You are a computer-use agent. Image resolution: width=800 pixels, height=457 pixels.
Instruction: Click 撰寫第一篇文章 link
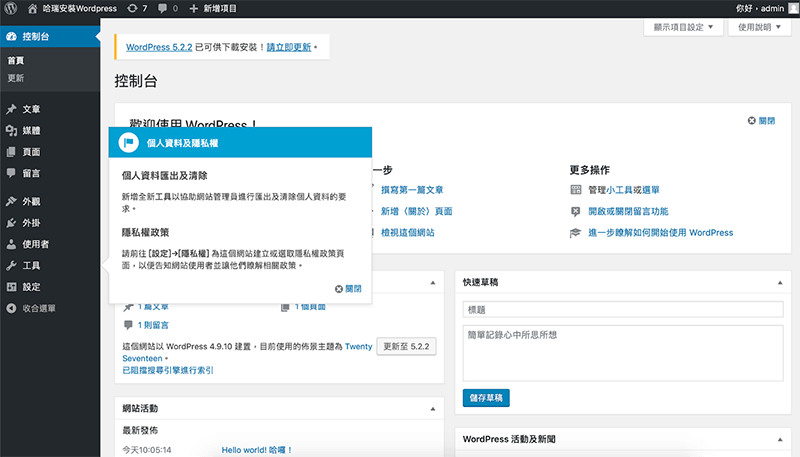click(x=412, y=190)
